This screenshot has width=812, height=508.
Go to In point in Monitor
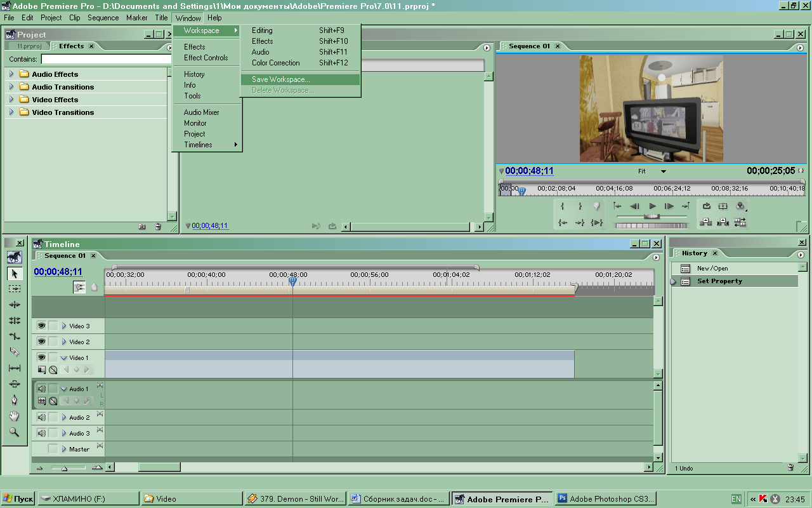(562, 223)
